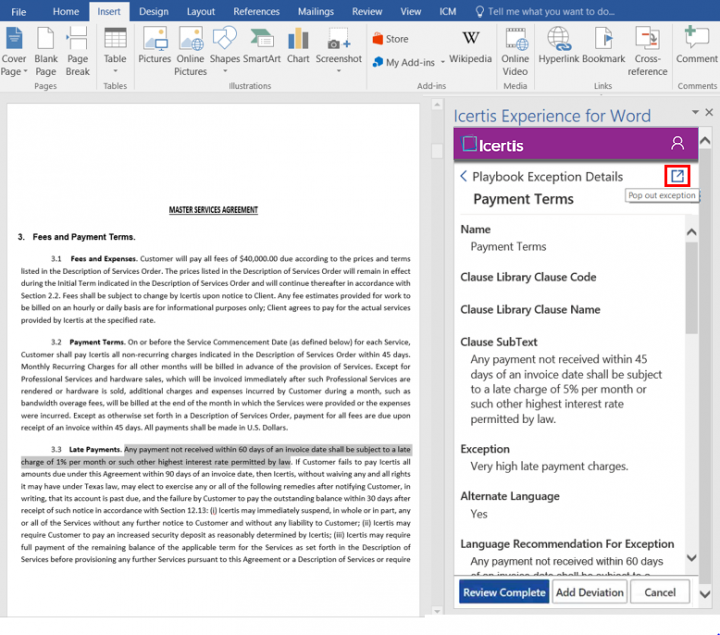Screen dimensions: 720x635
Task: Insert a SmartArt graphic
Action: point(262,45)
